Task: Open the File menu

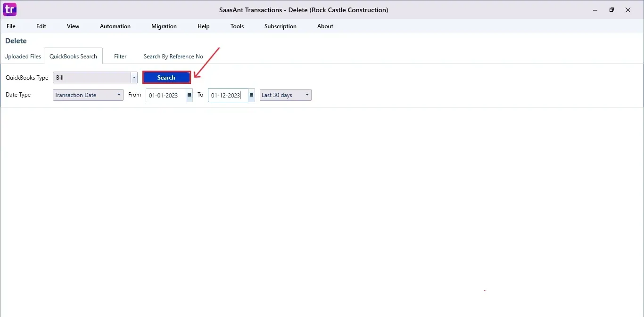Action: tap(11, 26)
